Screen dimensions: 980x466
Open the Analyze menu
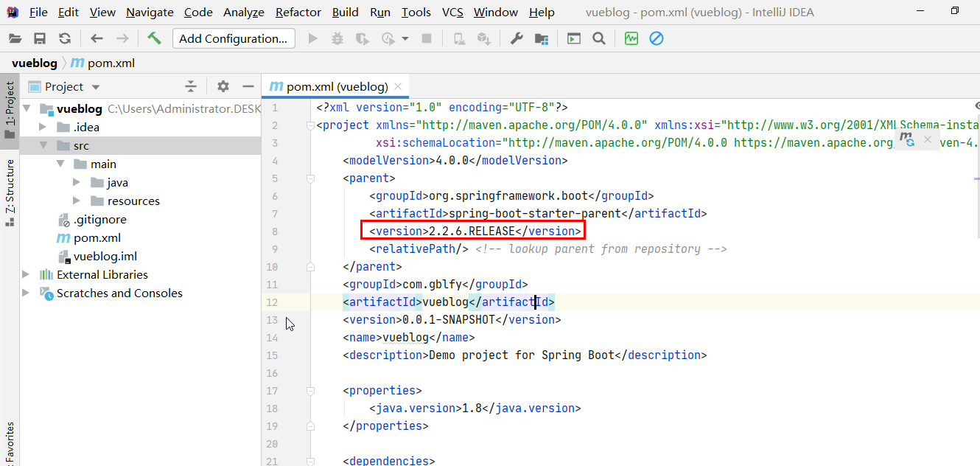[x=244, y=12]
